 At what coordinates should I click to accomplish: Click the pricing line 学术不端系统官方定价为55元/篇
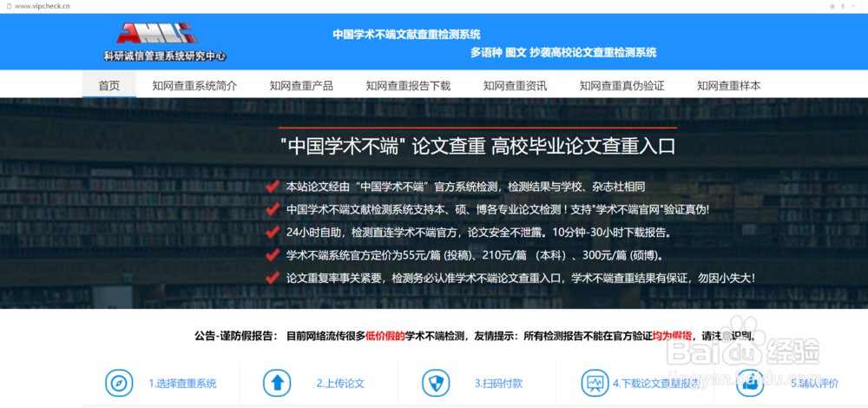(475, 255)
